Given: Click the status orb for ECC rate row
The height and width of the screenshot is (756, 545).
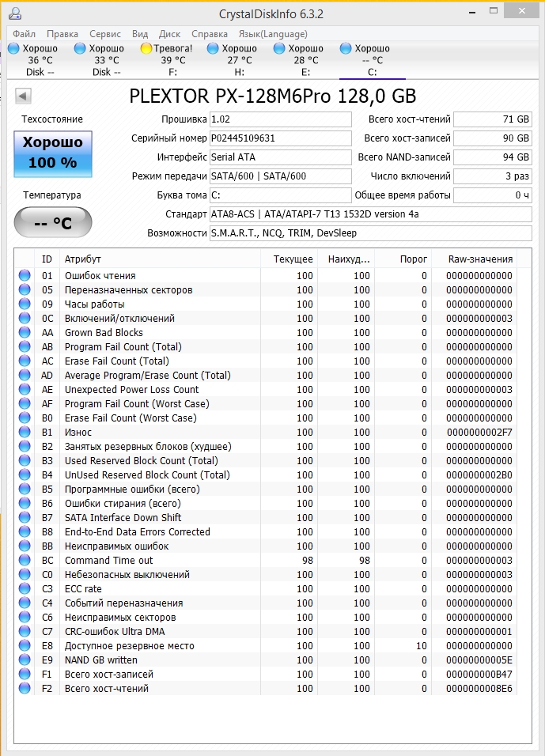Looking at the screenshot, I should click(25, 589).
